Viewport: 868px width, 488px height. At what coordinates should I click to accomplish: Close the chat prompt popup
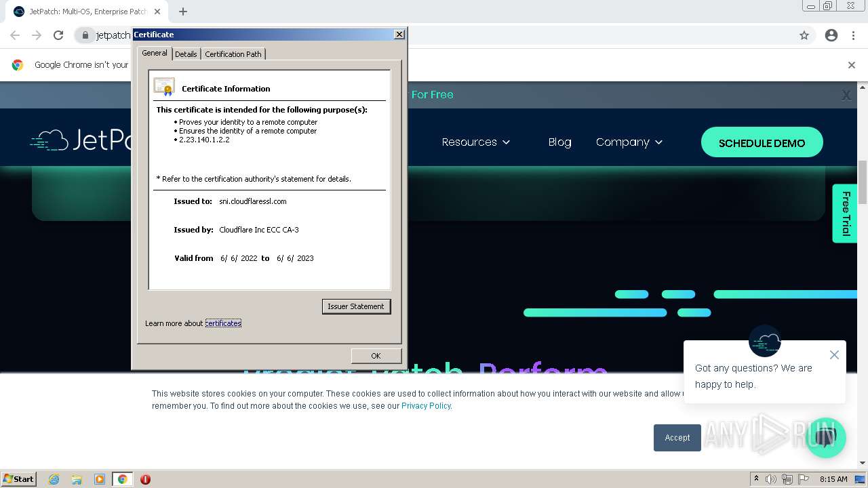coord(834,355)
